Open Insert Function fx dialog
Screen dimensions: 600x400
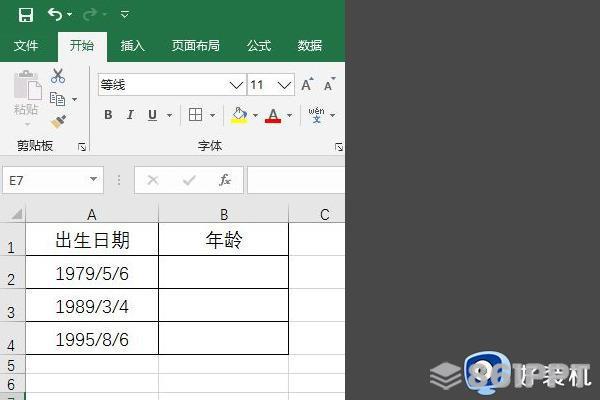225,180
